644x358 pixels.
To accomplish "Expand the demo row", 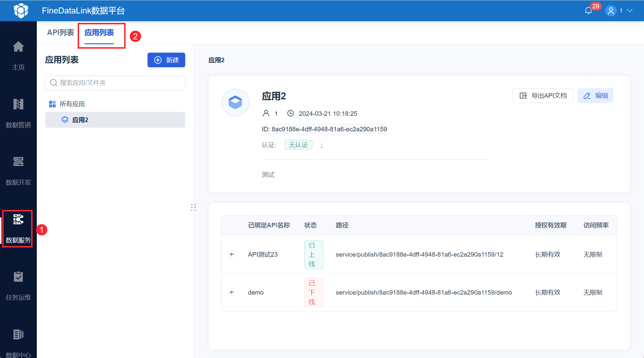I will [x=231, y=292].
